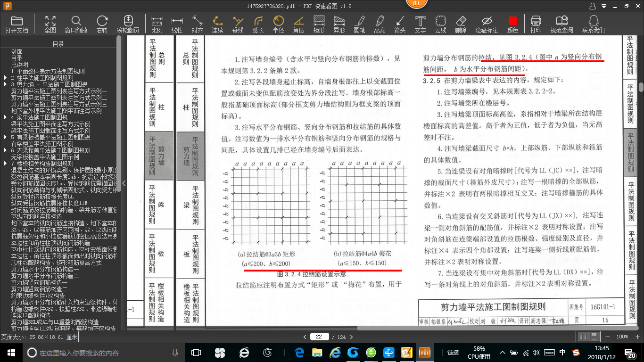Toggle 隐藏标注 hide annotations
This screenshot has height=362, width=644.
coord(487,24)
